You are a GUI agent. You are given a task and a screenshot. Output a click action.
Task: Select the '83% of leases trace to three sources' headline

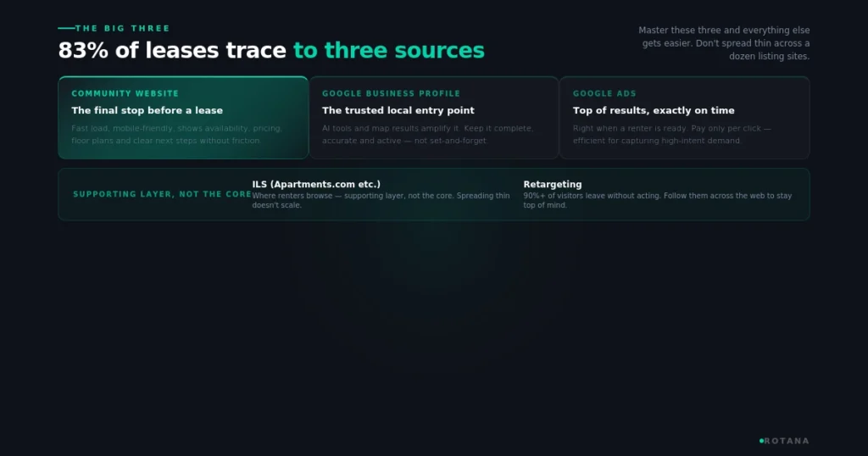click(x=271, y=50)
